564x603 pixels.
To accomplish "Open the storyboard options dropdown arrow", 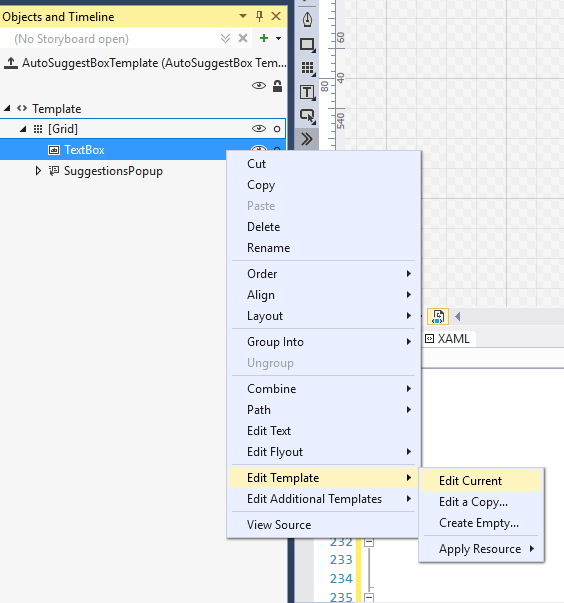I will tap(278, 38).
